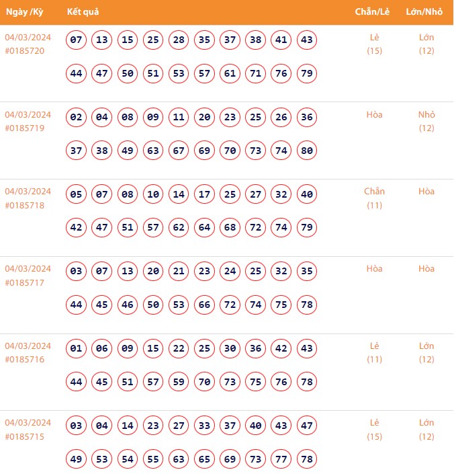Click ball 05 in draw #0185718

coord(77,195)
